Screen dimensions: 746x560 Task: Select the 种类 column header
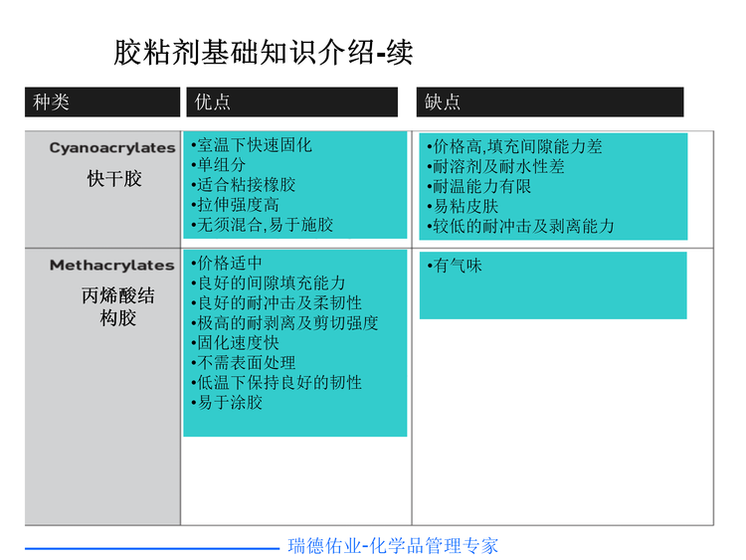(x=51, y=102)
